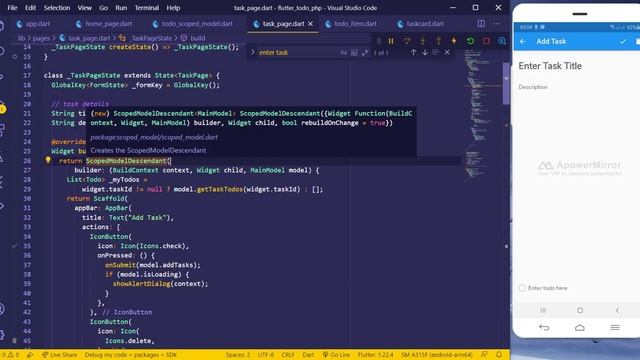The height and width of the screenshot is (360, 640).
Task: Open the Run menu
Action: [121, 8]
